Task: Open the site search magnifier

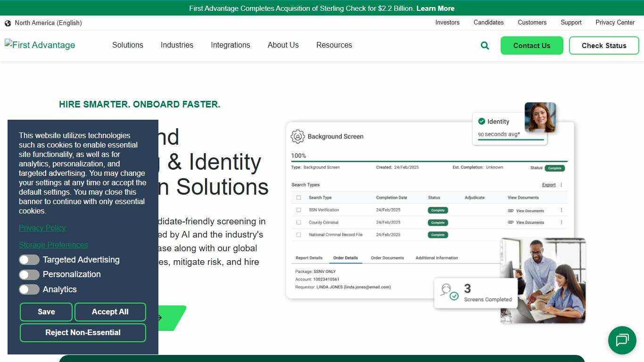Action: pyautogui.click(x=485, y=45)
